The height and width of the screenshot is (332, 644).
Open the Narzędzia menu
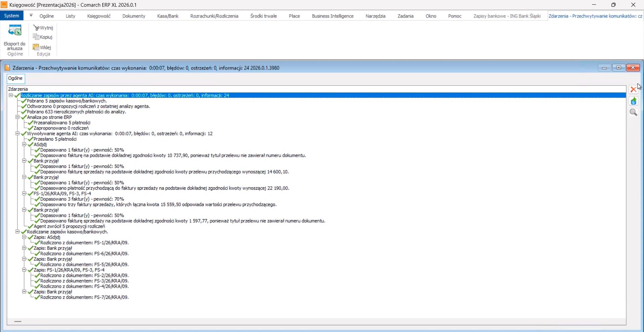[375, 16]
